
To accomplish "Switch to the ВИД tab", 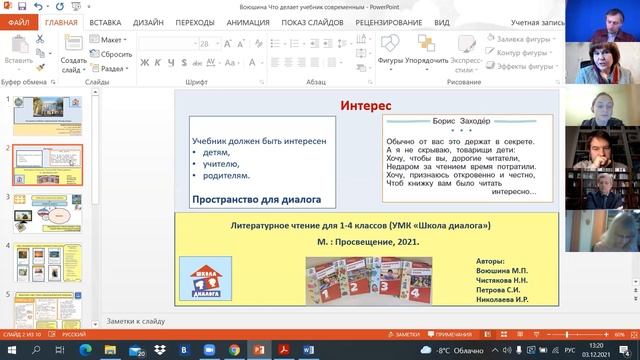I will [442, 22].
